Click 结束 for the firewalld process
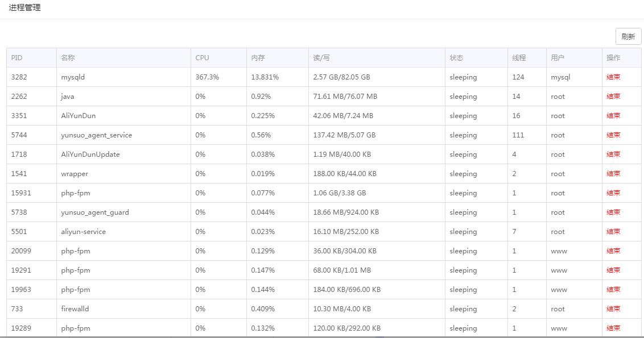The image size is (644, 338). coord(613,309)
